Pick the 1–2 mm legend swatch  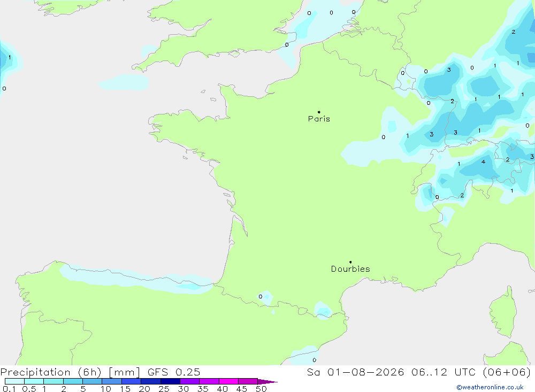click(53, 381)
